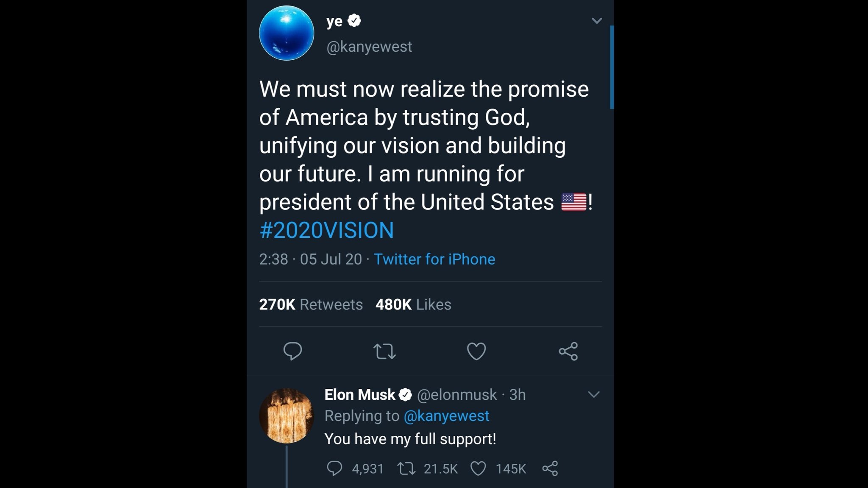This screenshot has width=868, height=488.
Task: Open the #2020VISION hashtag
Action: (326, 230)
